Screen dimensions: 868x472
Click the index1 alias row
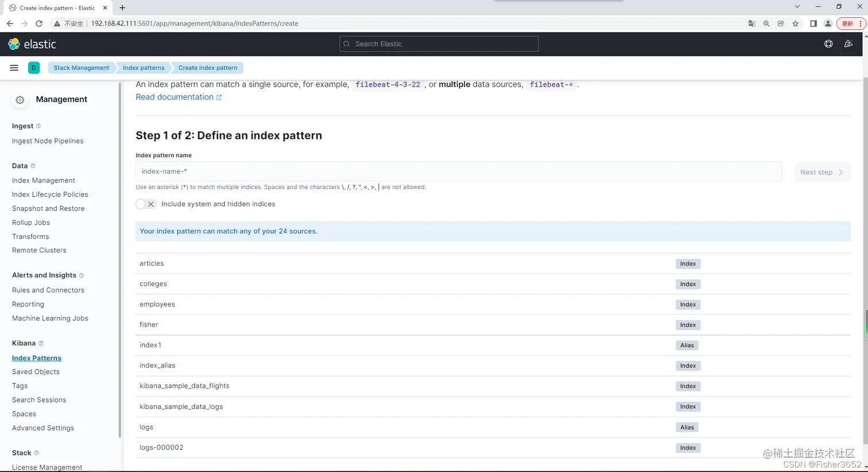(x=493, y=345)
